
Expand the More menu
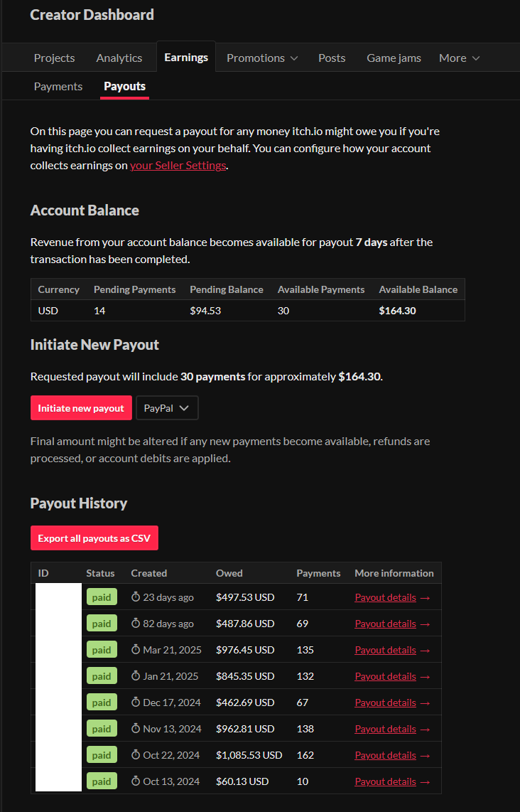tap(460, 58)
